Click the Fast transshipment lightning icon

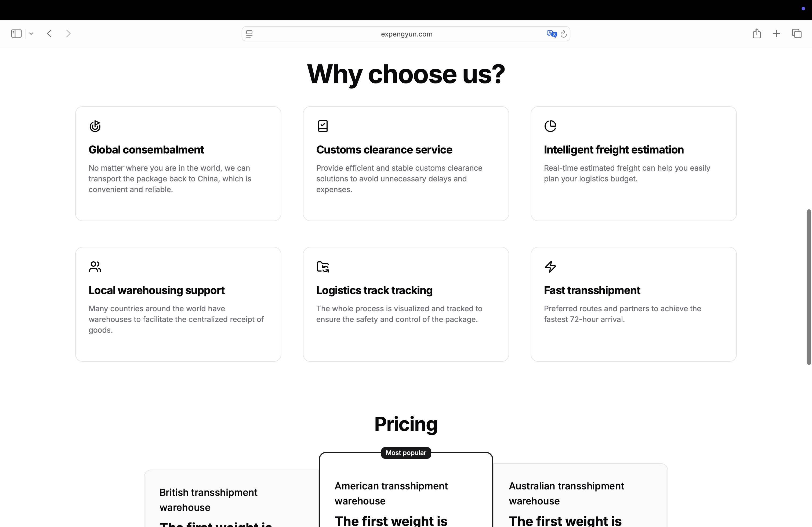(x=550, y=266)
